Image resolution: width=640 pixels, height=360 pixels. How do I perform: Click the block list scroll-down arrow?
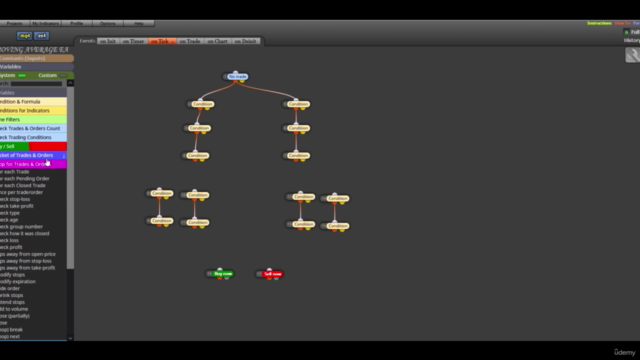click(x=70, y=338)
